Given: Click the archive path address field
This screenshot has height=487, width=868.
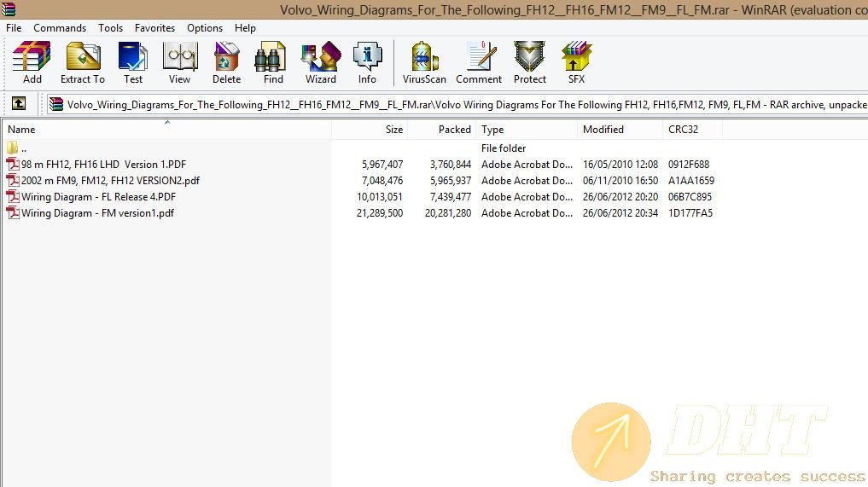Looking at the screenshot, I should [x=457, y=105].
